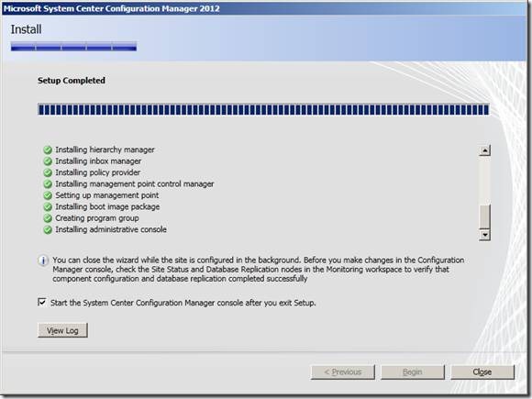Click the green check beside Installing administrative console
Viewport: 532px width, 399px height.
click(x=48, y=229)
